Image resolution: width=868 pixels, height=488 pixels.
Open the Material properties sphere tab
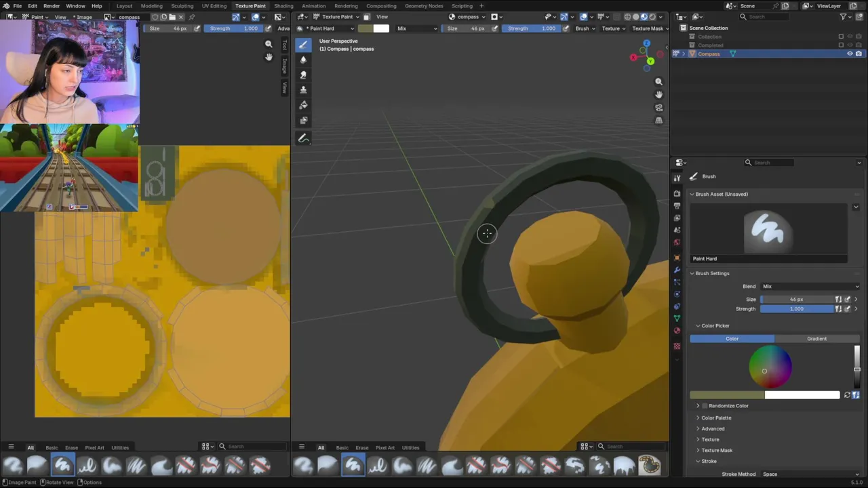click(677, 331)
